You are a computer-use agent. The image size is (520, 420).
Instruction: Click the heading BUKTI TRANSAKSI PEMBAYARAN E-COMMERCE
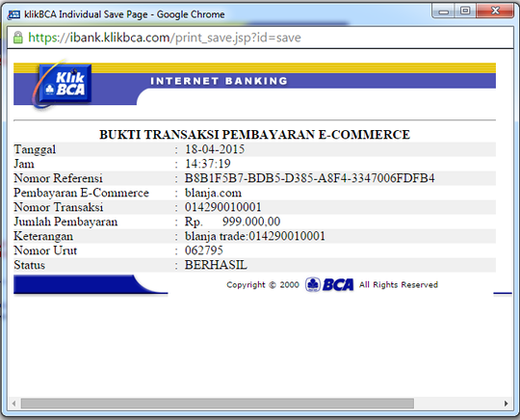coord(254,135)
